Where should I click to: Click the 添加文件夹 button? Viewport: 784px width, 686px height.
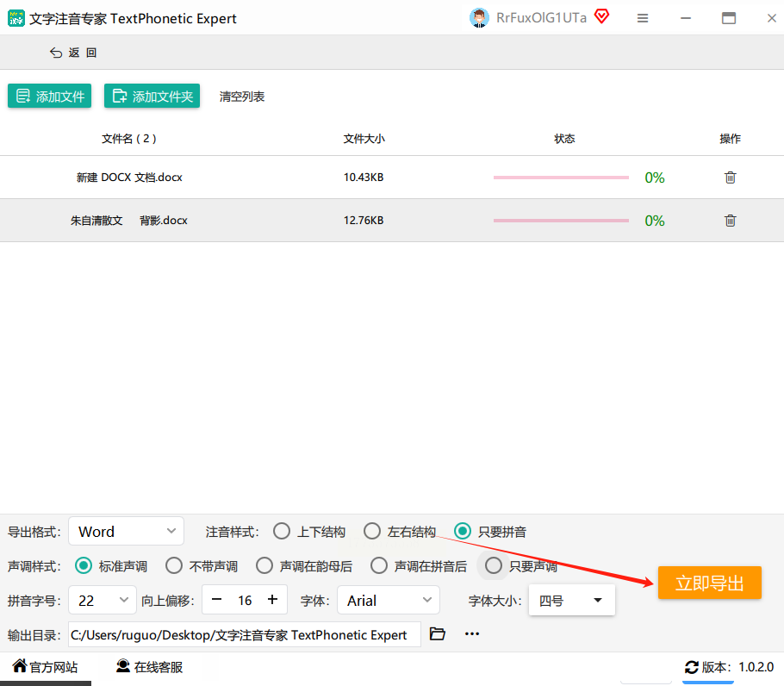(x=152, y=96)
